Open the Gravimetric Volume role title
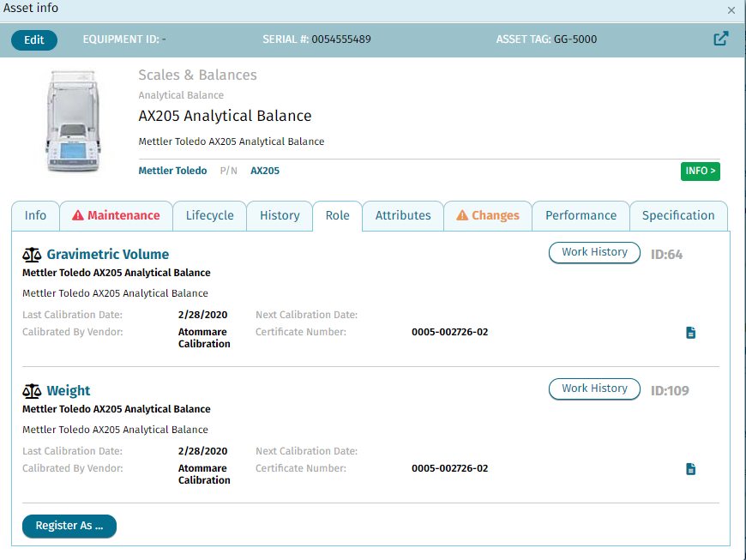 (108, 255)
